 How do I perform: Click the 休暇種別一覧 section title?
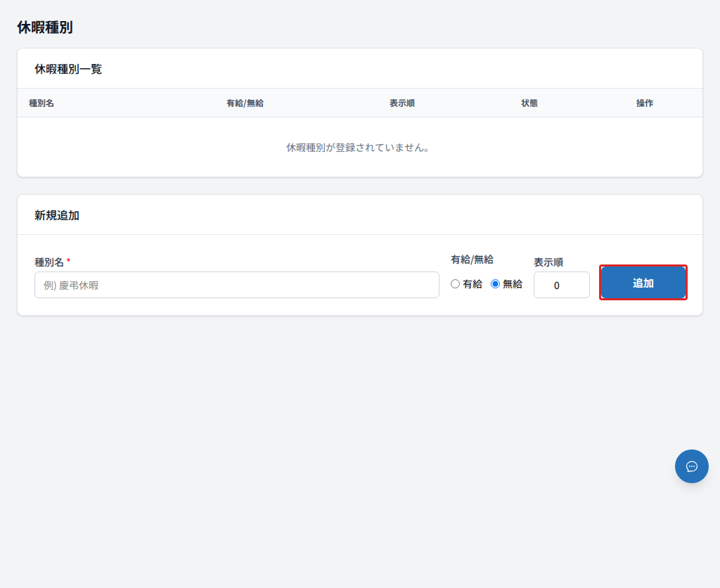[x=68, y=69]
